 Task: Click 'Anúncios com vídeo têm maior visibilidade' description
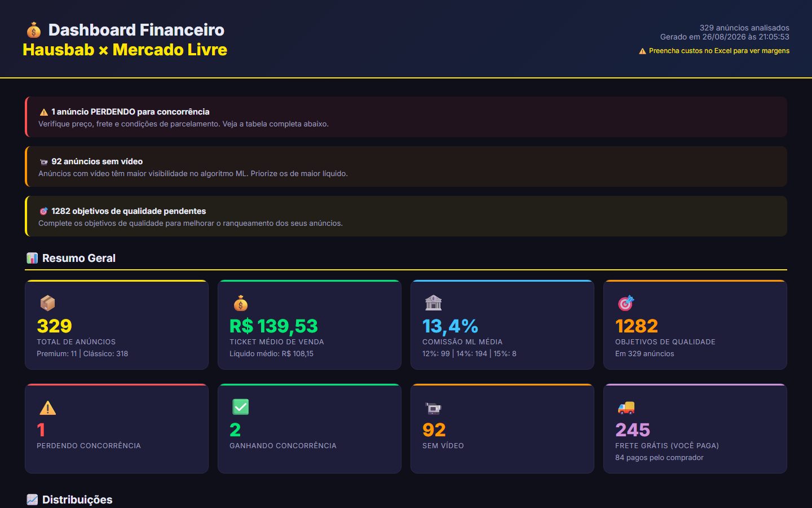coord(193,173)
